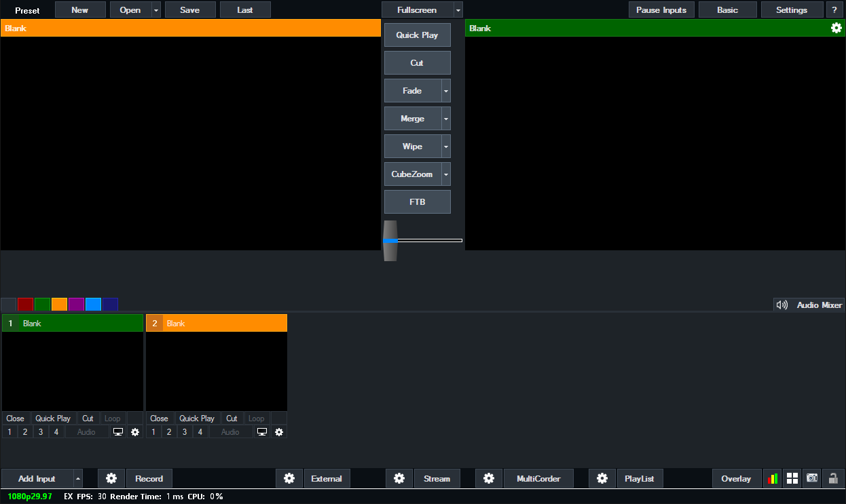Open the Stream settings gear
This screenshot has width=846, height=504.
click(x=399, y=478)
